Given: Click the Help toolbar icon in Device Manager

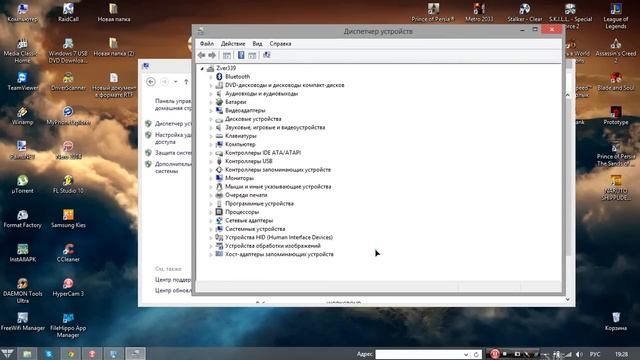Looking at the screenshot, I should coord(241,55).
